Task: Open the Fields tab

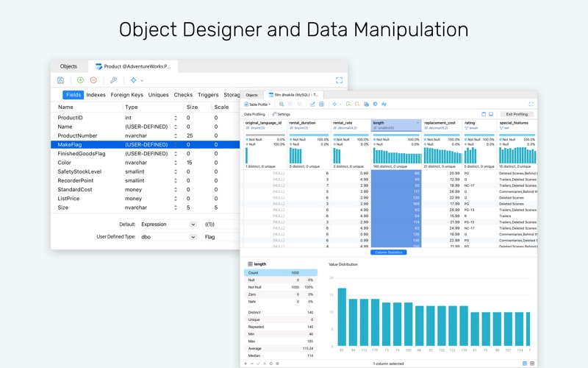Action: 73,95
